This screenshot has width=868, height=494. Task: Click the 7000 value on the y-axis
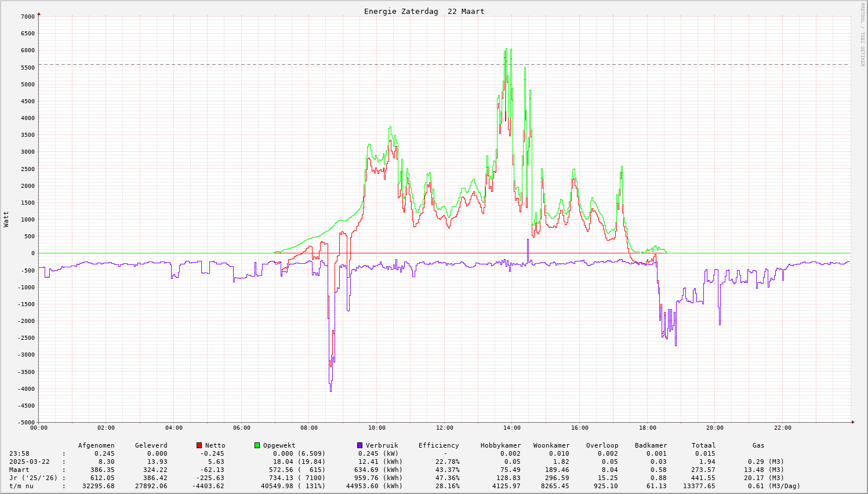click(x=28, y=17)
